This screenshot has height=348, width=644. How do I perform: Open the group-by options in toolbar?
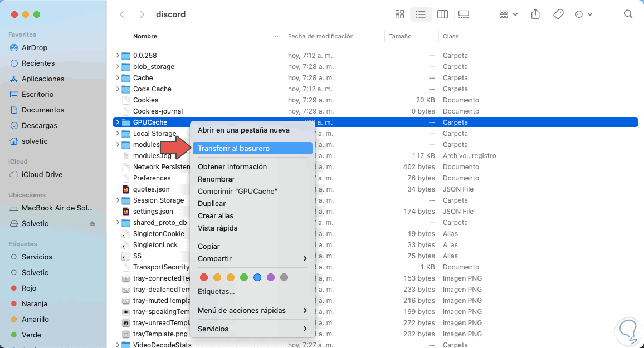pyautogui.click(x=508, y=14)
